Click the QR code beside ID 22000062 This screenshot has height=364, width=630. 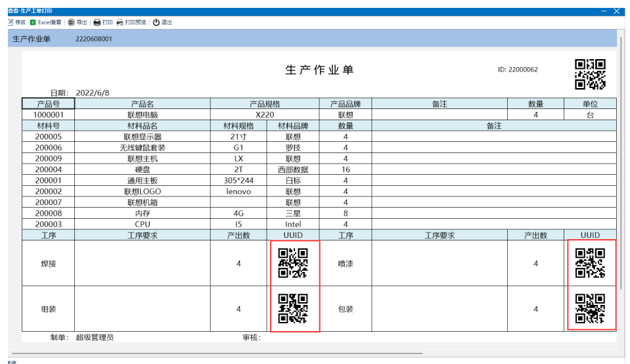pos(589,74)
